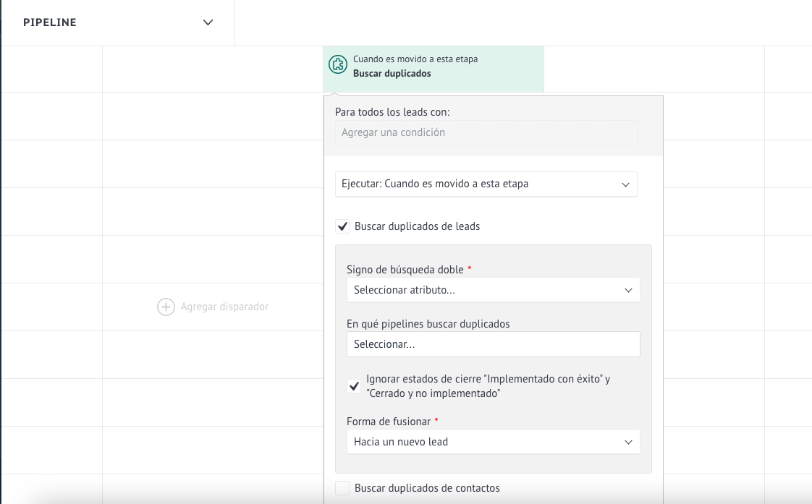The height and width of the screenshot is (504, 812).
Task: Click the Agregar disparador link text
Action: 224,307
